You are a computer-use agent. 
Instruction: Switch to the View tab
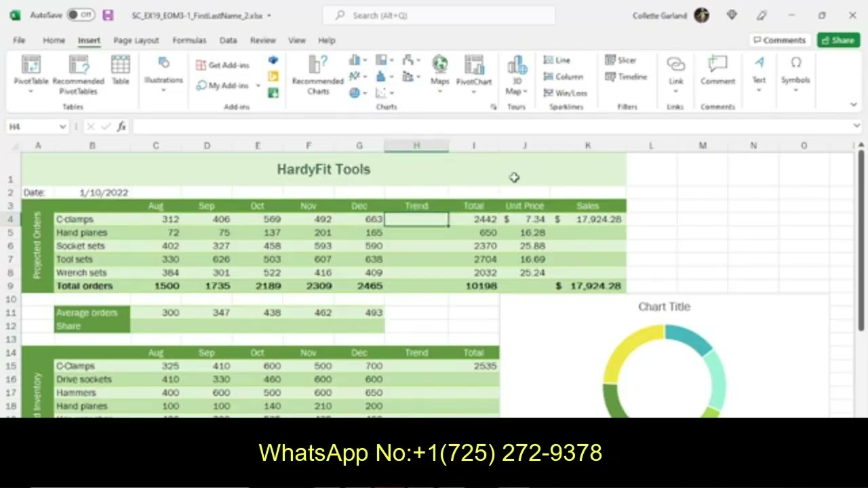[x=297, y=41]
